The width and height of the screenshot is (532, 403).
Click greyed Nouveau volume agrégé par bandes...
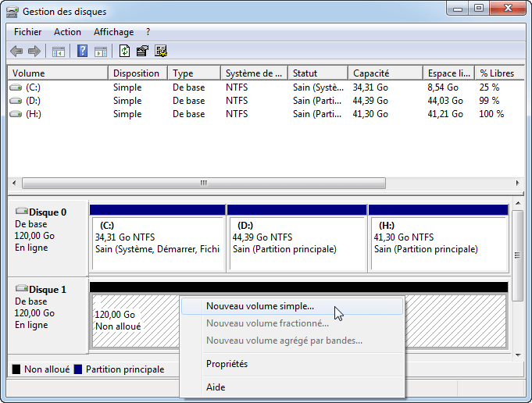[292, 341]
